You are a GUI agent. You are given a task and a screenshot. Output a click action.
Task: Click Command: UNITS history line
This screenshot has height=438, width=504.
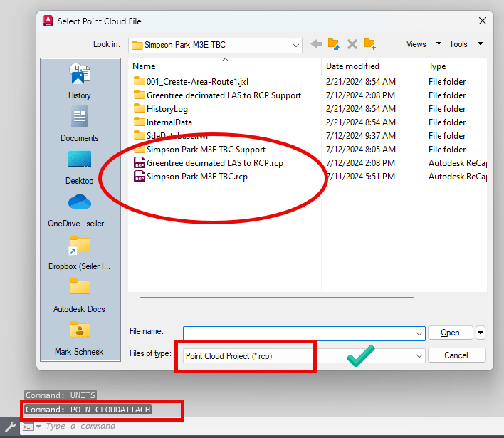point(61,395)
